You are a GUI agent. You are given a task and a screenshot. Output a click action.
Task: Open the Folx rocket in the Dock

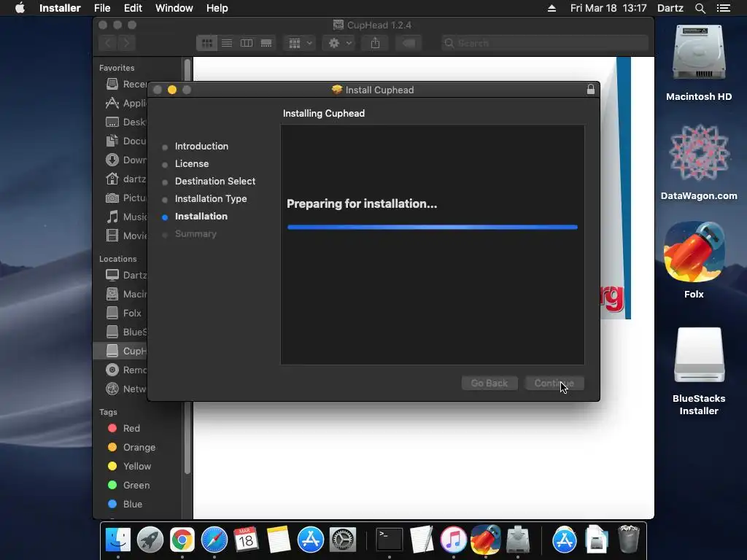coord(485,540)
